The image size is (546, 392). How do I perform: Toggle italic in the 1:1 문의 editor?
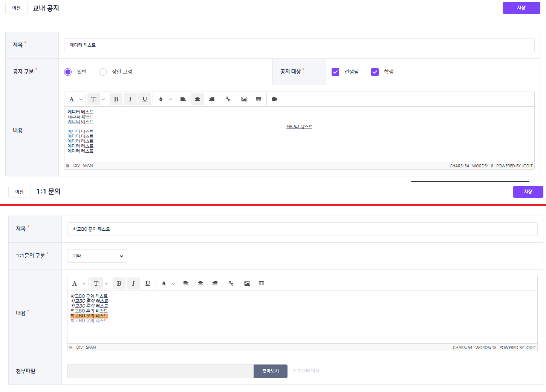(133, 283)
